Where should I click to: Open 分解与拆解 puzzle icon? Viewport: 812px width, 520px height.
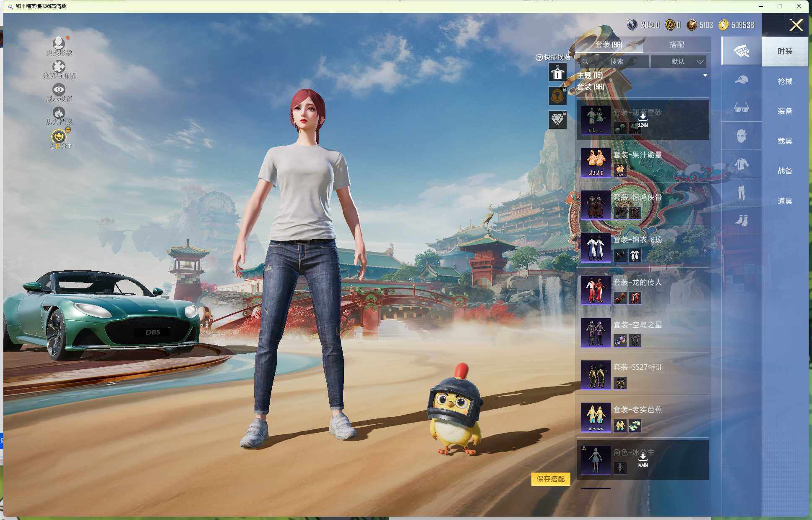pyautogui.click(x=59, y=67)
